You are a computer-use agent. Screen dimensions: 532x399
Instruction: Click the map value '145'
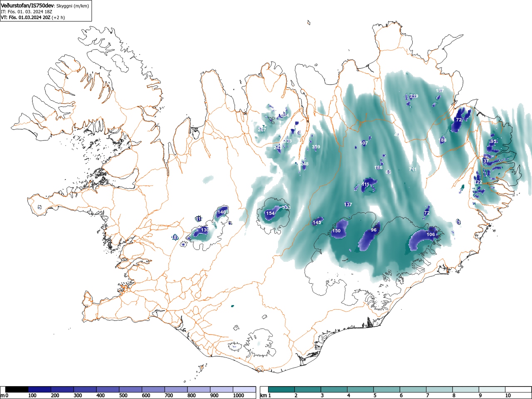tap(317, 222)
